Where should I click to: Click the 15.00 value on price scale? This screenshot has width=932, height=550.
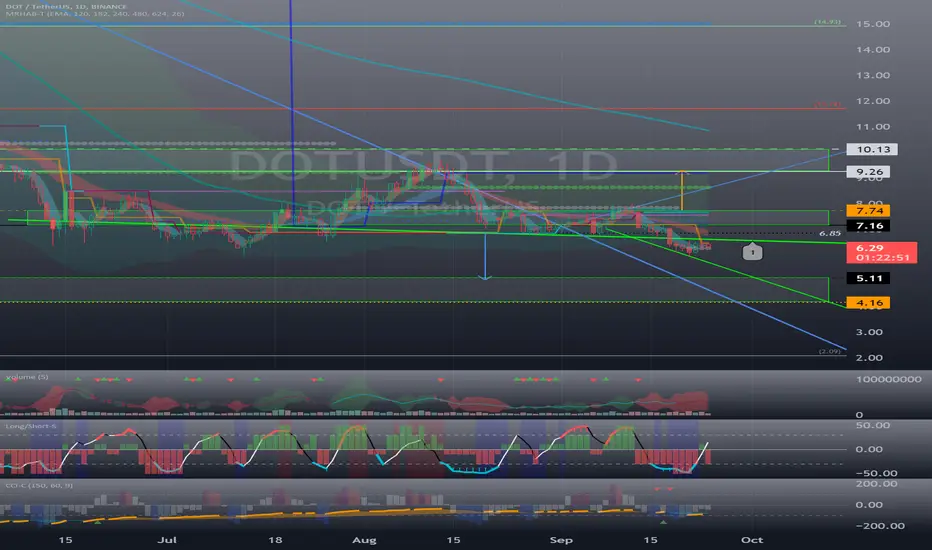click(873, 24)
